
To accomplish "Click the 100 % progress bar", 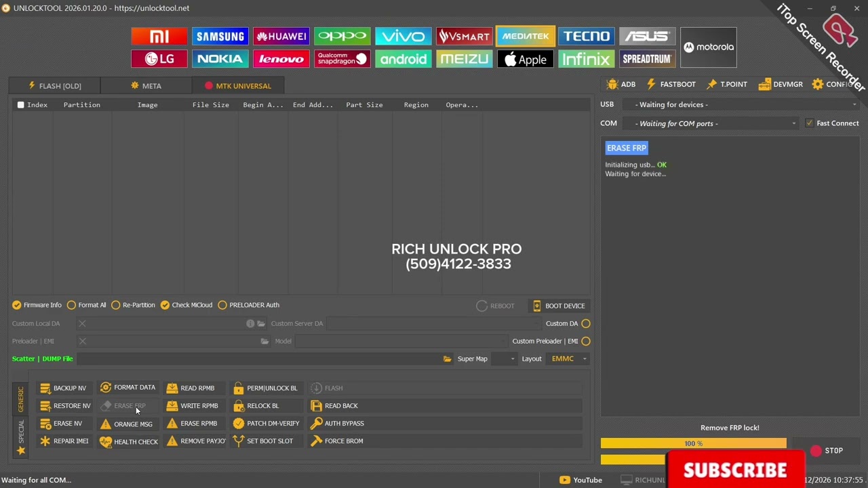I will 693,443.
